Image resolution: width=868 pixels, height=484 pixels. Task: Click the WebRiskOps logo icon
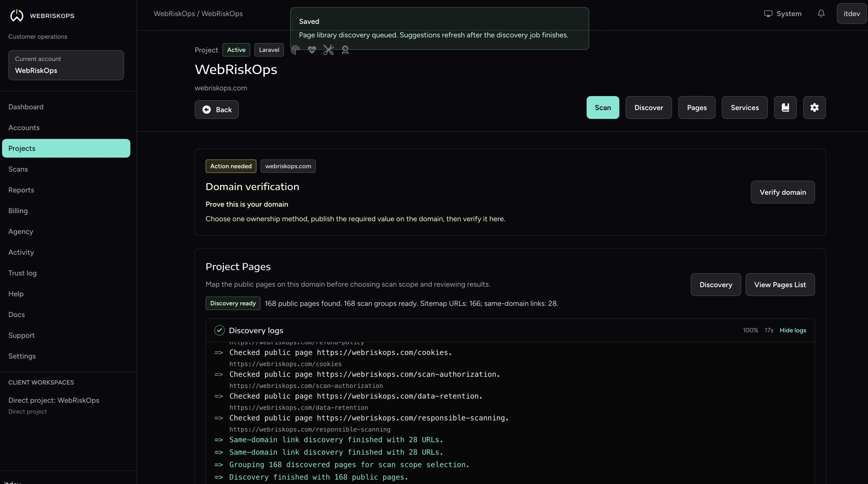tap(17, 15)
